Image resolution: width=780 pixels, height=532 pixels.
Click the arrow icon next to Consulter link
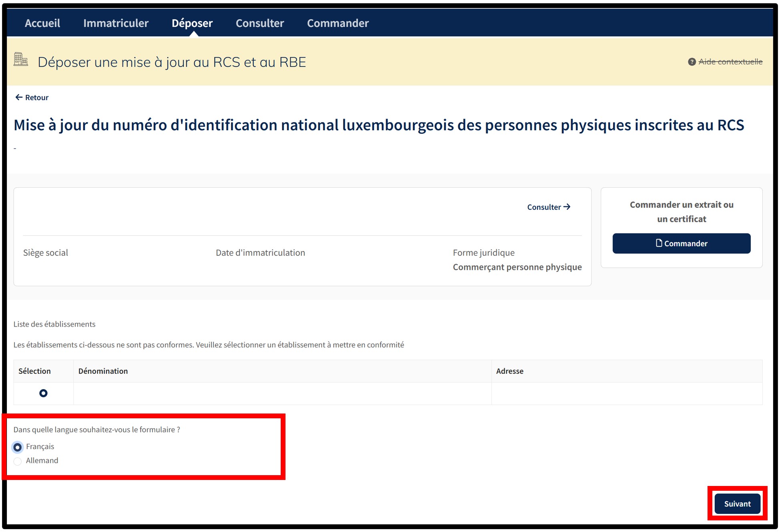point(567,207)
